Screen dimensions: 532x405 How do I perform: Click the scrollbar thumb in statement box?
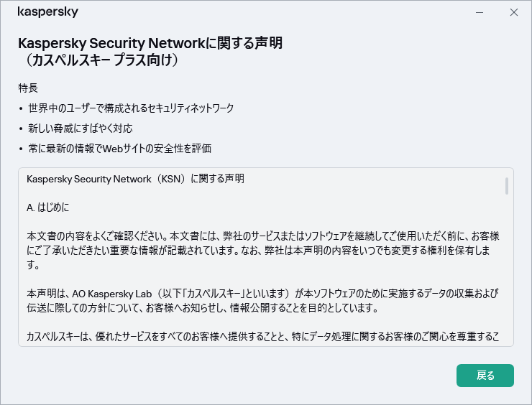click(x=507, y=186)
